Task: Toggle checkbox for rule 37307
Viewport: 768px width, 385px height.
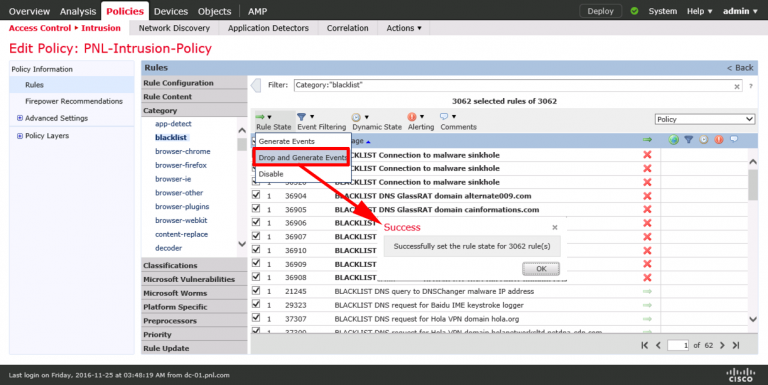Action: click(256, 318)
